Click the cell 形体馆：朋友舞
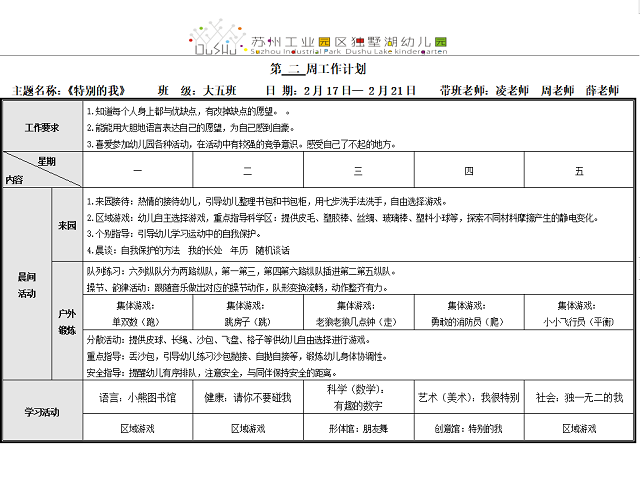The width and height of the screenshot is (640, 480). (358, 428)
